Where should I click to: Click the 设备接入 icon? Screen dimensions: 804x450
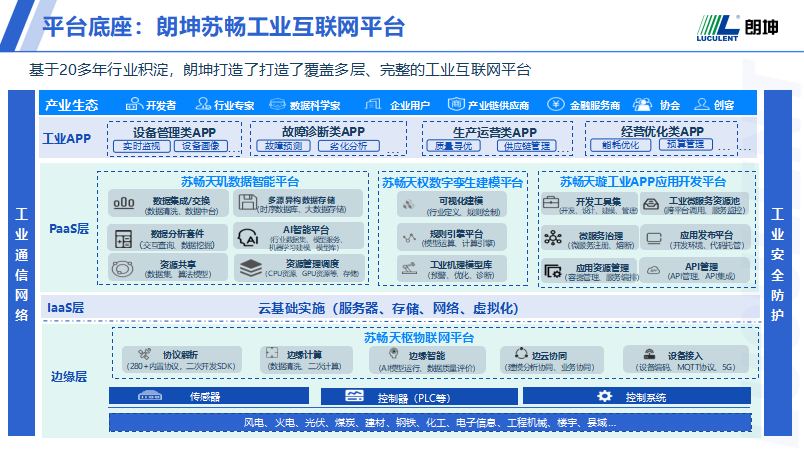(x=649, y=354)
